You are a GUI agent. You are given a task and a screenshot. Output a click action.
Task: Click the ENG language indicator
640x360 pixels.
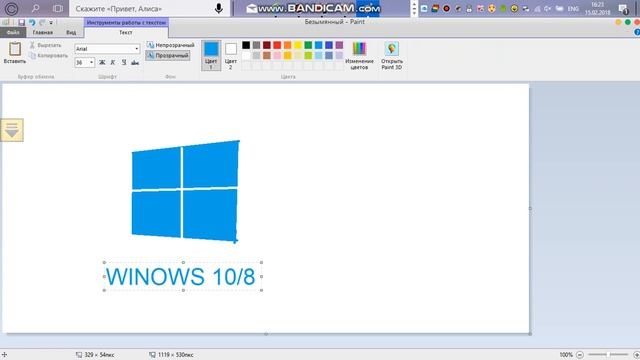tap(573, 9)
